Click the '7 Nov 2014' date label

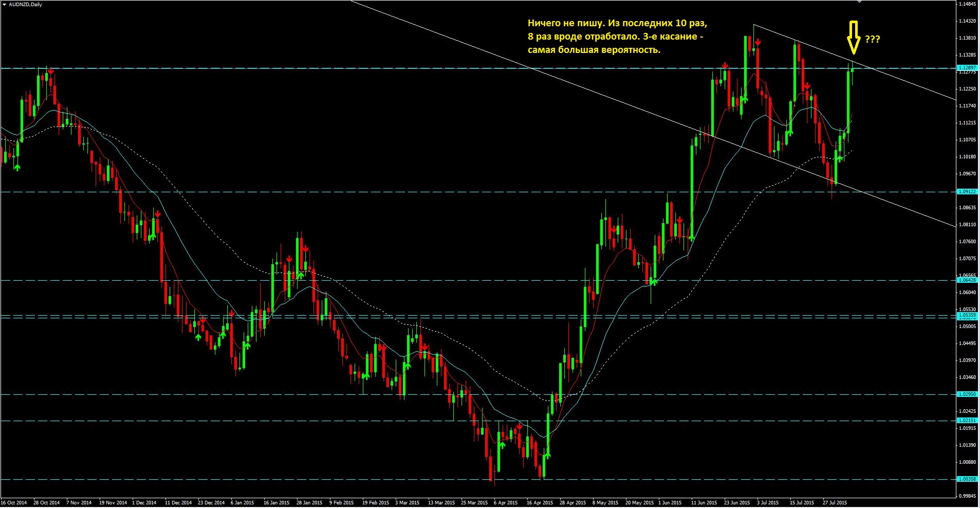pos(79,503)
